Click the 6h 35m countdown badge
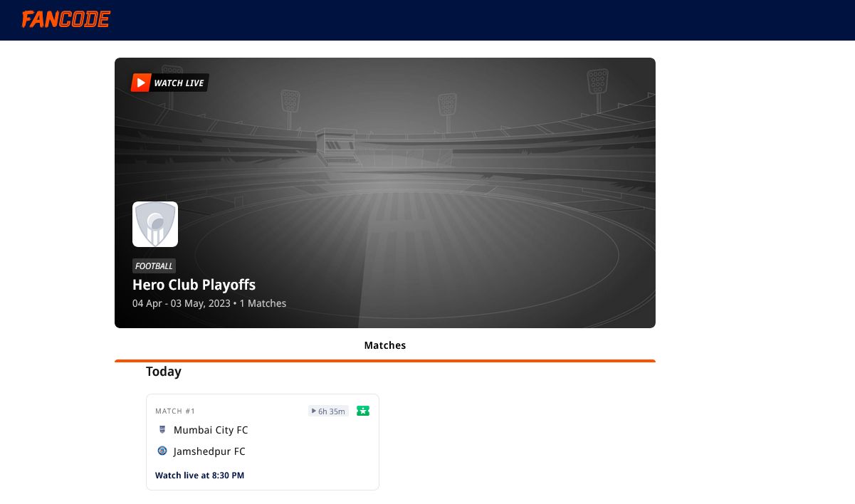 (x=328, y=411)
